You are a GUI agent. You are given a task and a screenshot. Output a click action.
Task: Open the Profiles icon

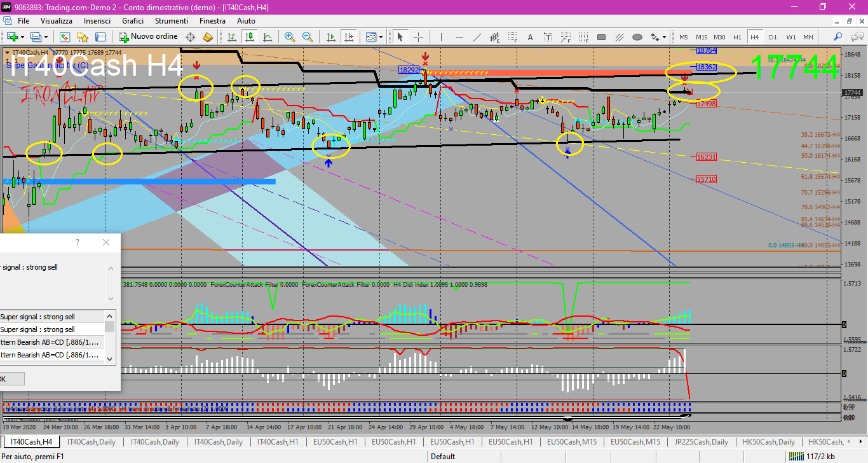36,37
